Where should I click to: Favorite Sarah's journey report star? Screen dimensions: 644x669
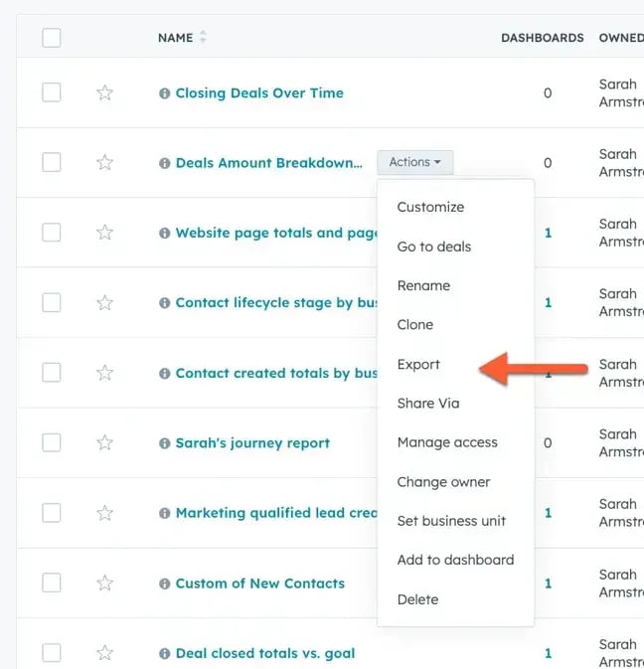click(104, 443)
